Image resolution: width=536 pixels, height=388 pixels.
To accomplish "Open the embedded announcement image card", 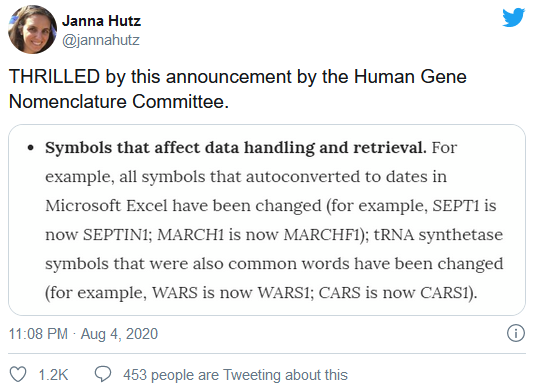I will (x=267, y=220).
